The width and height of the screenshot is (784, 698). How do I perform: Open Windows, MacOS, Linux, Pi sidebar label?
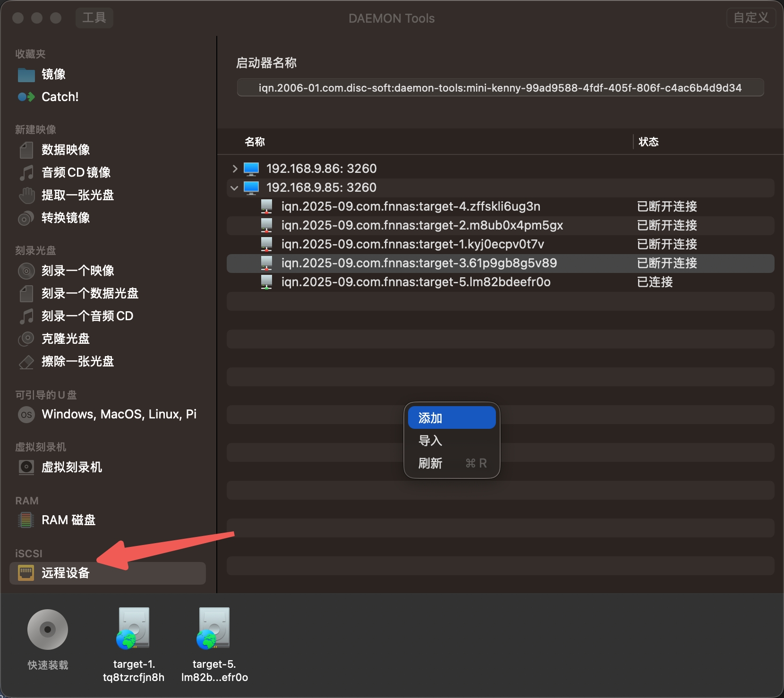[119, 414]
